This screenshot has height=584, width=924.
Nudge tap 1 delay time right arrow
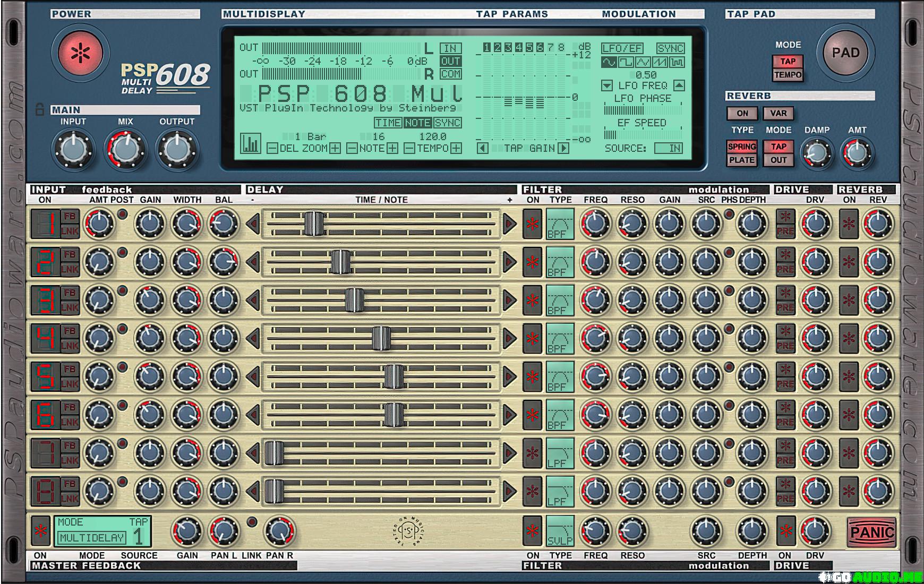point(509,224)
